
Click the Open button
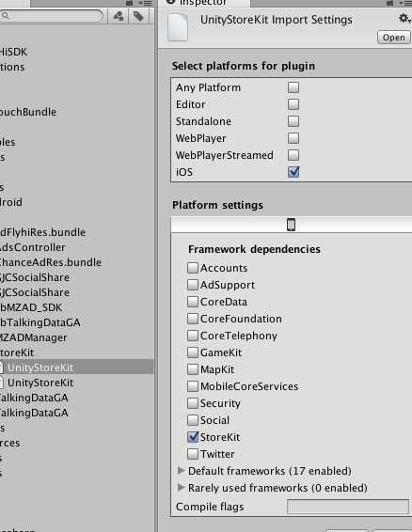click(394, 38)
